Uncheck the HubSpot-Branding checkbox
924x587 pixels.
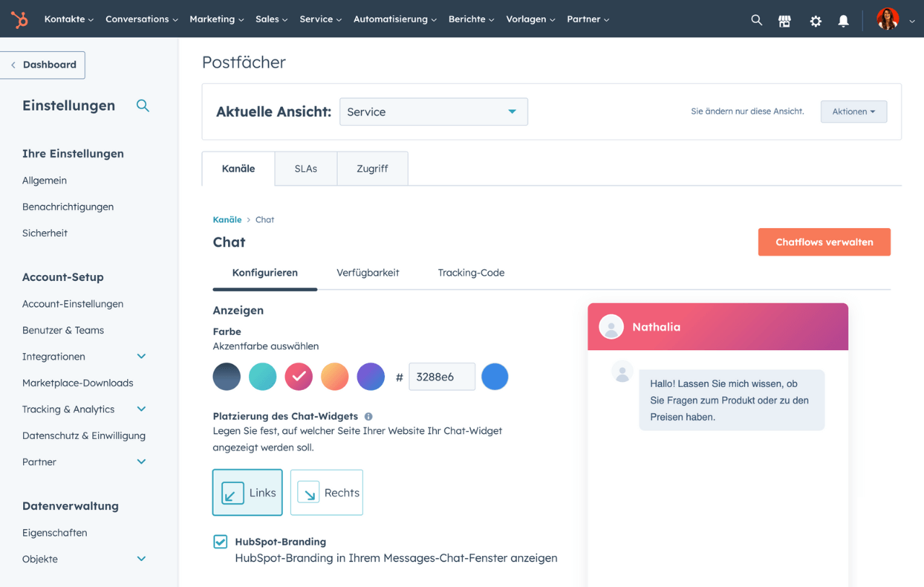(220, 542)
